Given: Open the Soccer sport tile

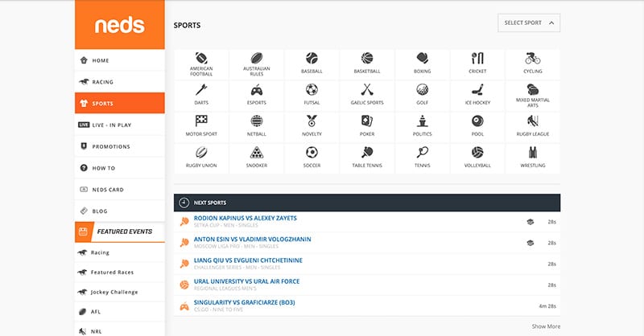Looking at the screenshot, I should pyautogui.click(x=312, y=159).
